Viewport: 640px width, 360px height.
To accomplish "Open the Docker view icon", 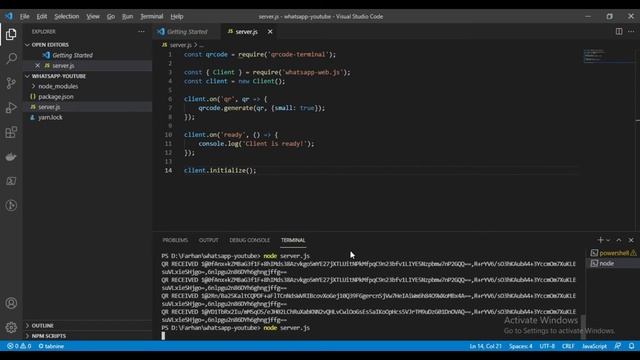I will coord(11,157).
